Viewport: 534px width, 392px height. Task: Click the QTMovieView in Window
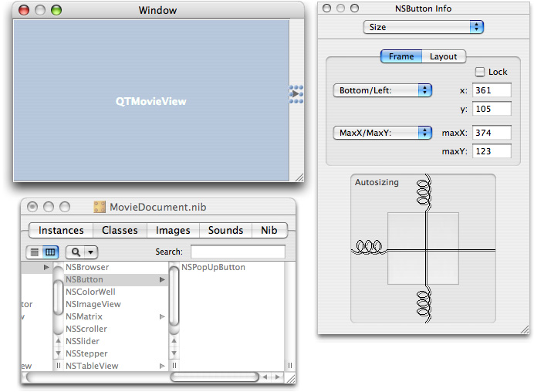pyautogui.click(x=151, y=100)
